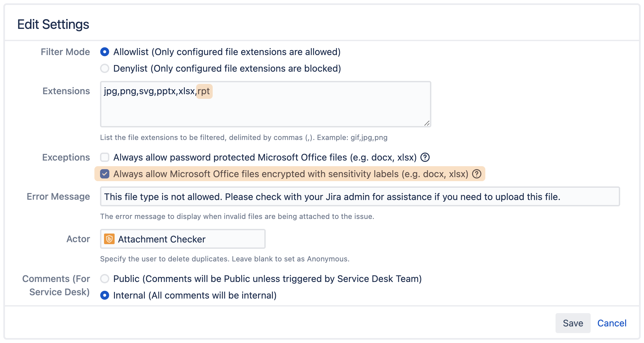Save the edited settings
Image resolution: width=644 pixels, height=343 pixels.
[573, 323]
